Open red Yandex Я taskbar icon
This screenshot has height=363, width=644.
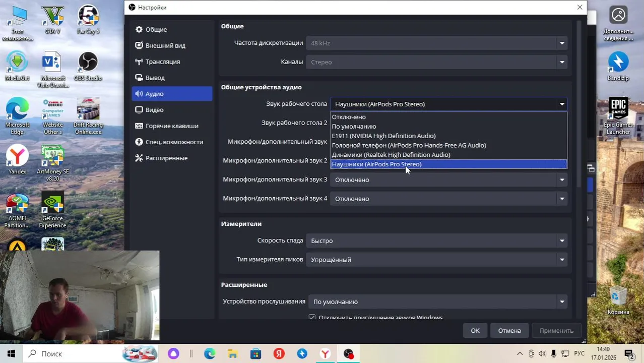click(x=279, y=354)
